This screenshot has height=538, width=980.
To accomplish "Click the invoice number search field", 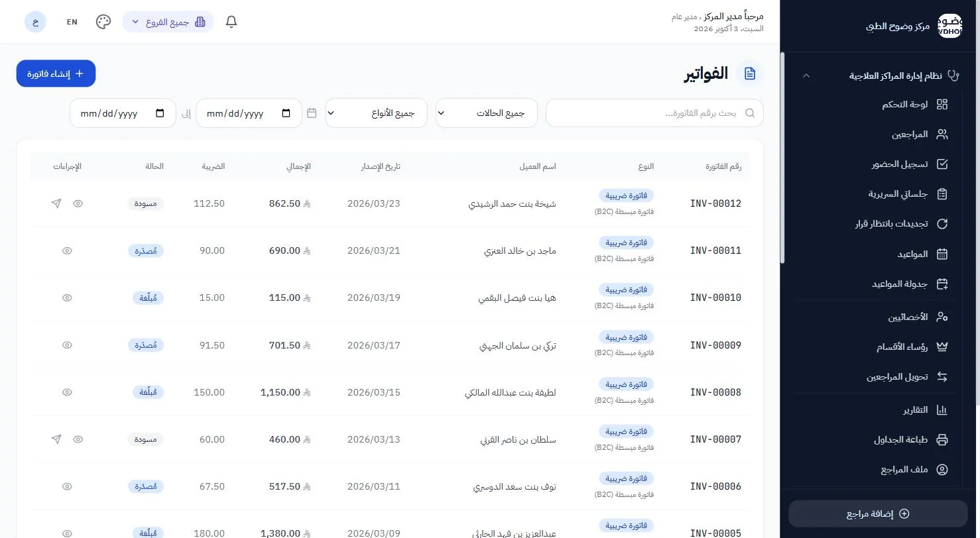I will coord(654,113).
